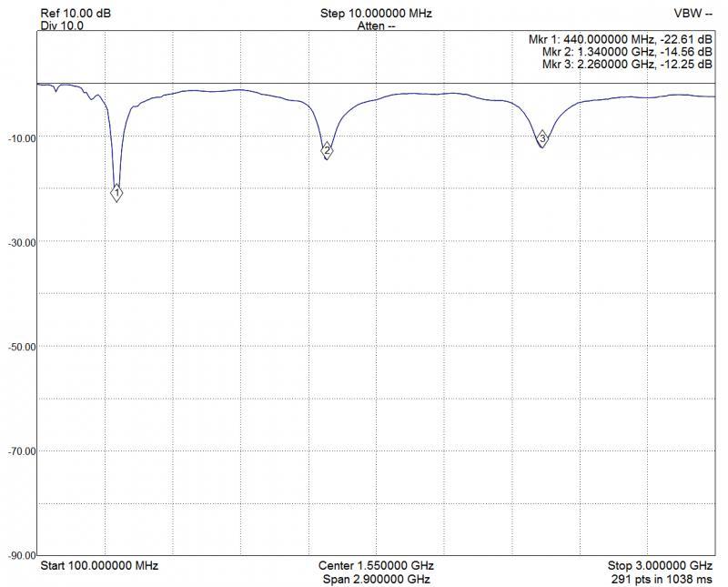Viewport: 728px width, 587px height.
Task: Click marker 1 diamond on the trace
Action: pyautogui.click(x=116, y=193)
